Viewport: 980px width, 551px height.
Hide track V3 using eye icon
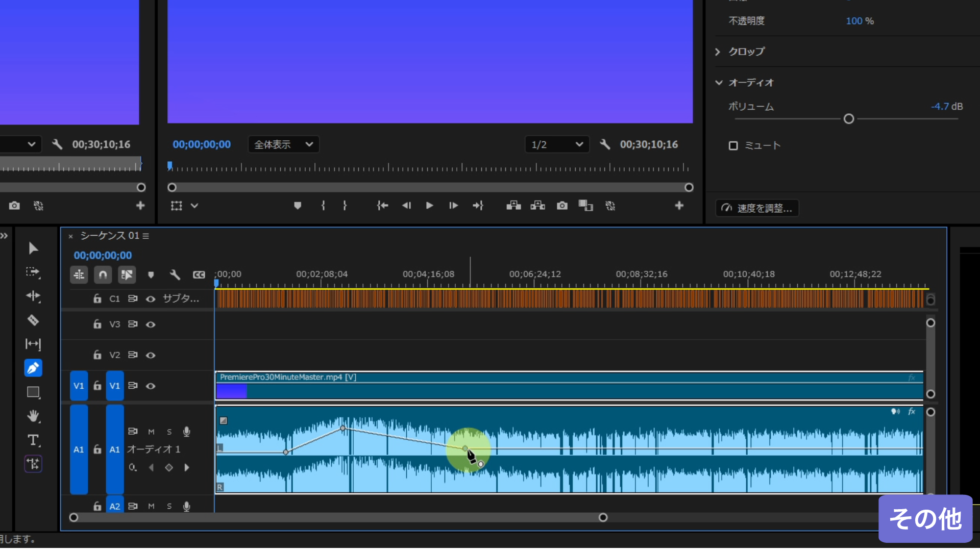click(x=151, y=324)
